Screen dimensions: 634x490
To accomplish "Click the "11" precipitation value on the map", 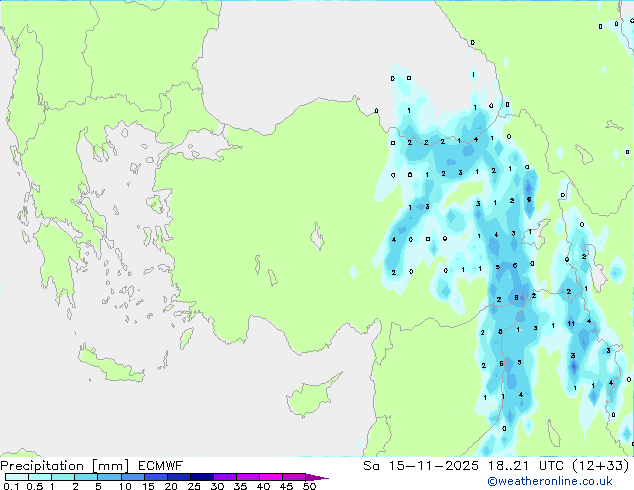I will tap(571, 323).
